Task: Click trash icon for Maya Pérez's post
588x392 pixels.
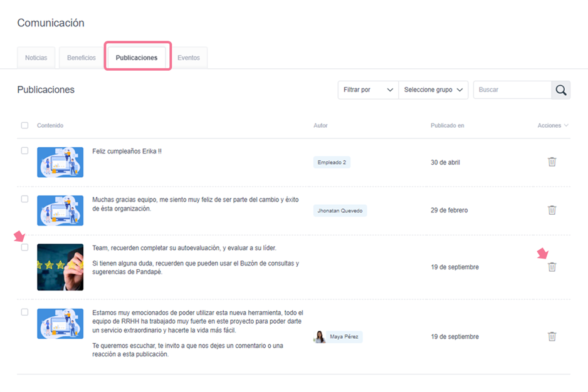Action: pos(552,336)
